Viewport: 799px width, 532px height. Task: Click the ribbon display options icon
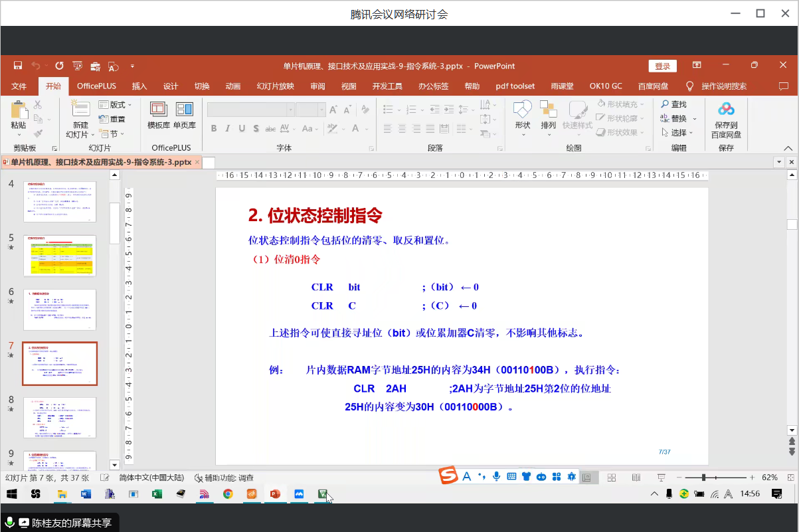pos(697,66)
